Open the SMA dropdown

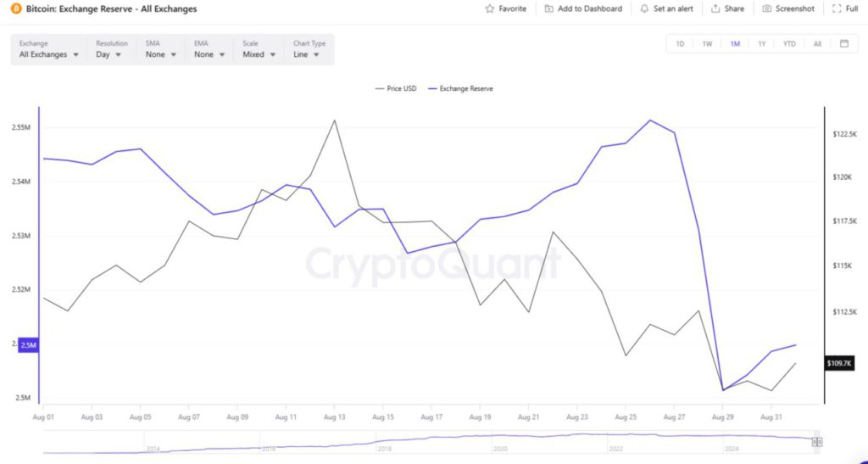161,54
